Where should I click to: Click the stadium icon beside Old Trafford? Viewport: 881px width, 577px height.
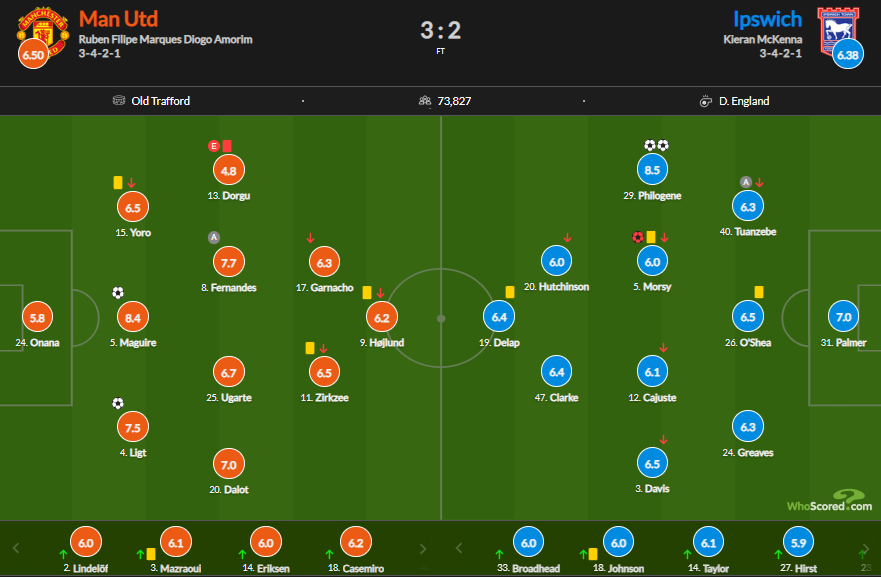[x=119, y=101]
